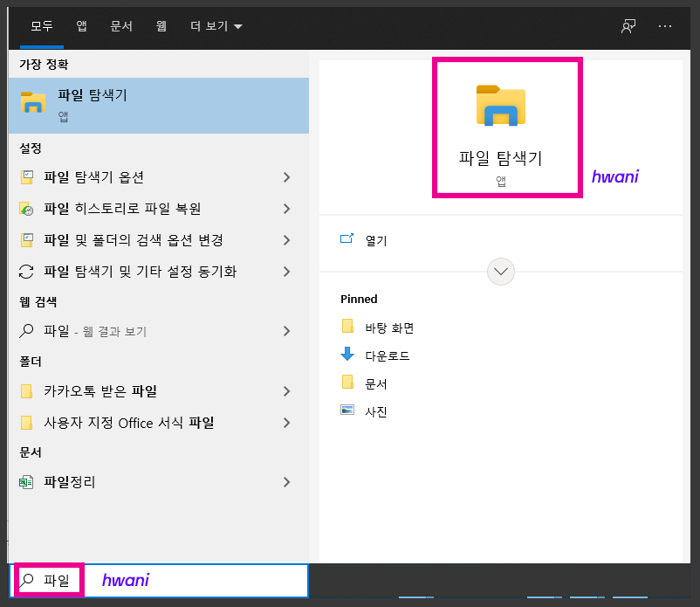Viewport: 700px width, 607px height.
Task: Open the 파일 탐색기 best match result
Action: (159, 106)
